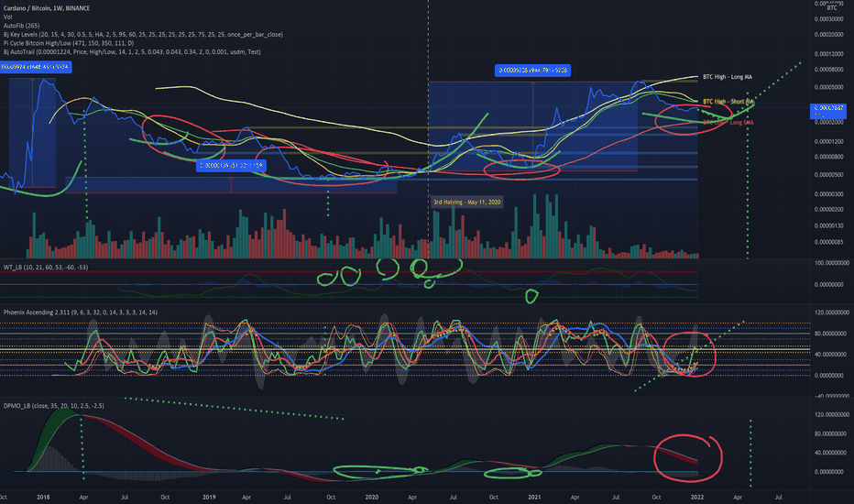Viewport: 854px width, 504px height.
Task: Click the 100.00000000 value on the WT_LB scale
Action: point(831,263)
